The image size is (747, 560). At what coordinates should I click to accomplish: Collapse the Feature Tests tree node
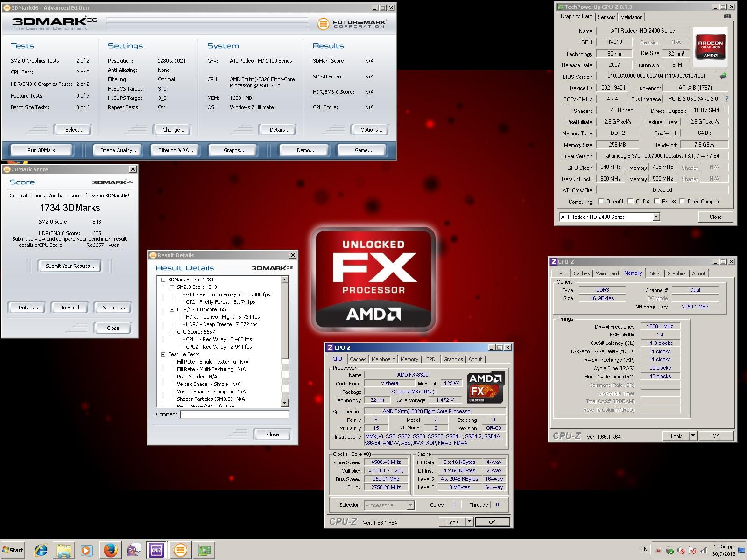point(163,354)
